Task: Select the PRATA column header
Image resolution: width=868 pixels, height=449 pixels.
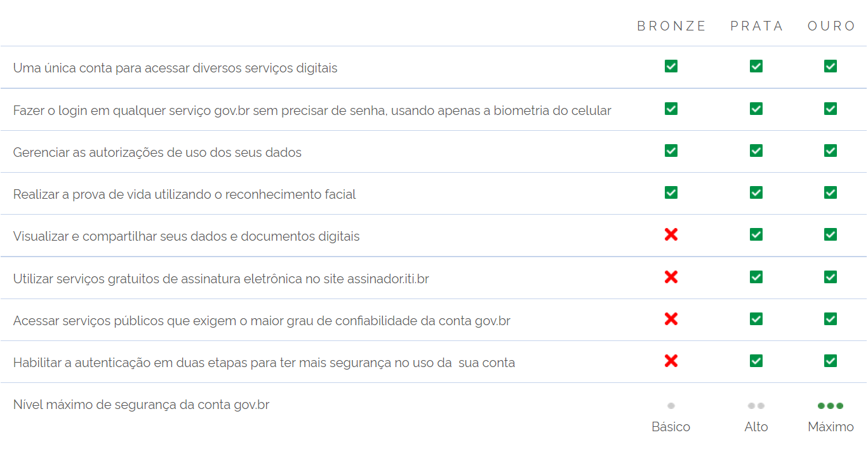Action: [757, 26]
